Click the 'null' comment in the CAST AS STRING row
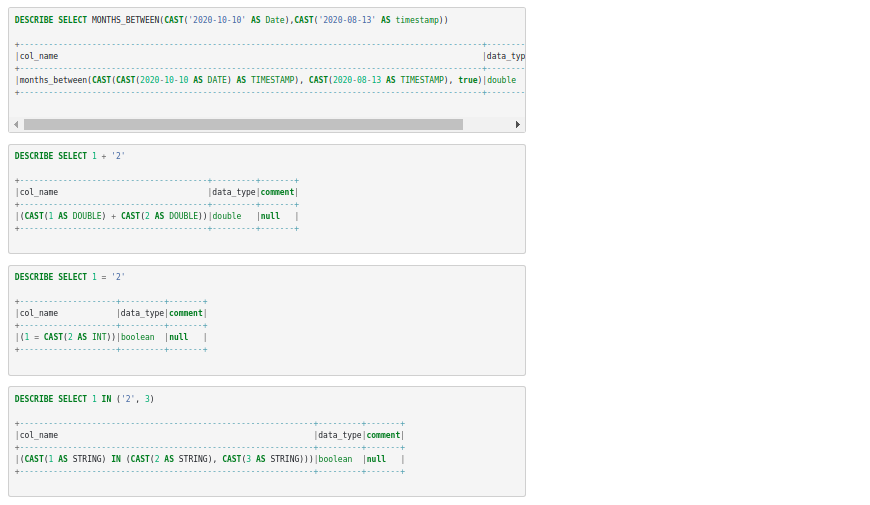Screen dimensions: 870x505 (376, 459)
